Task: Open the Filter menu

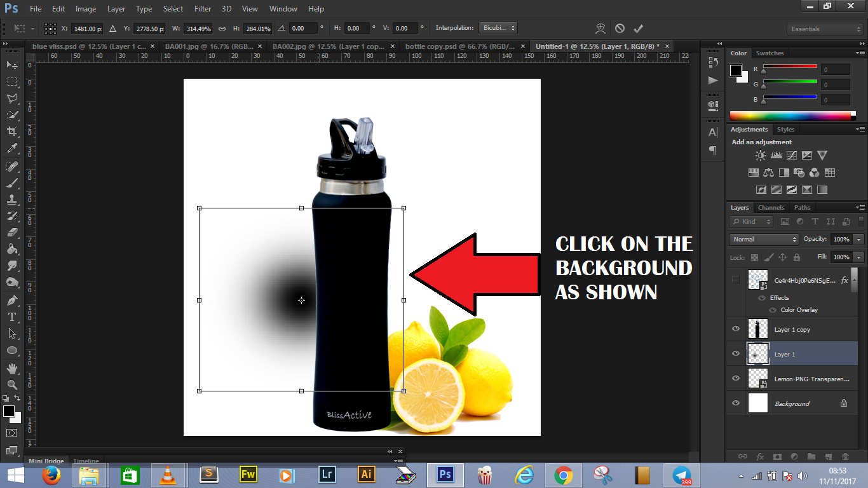Action: coord(202,8)
